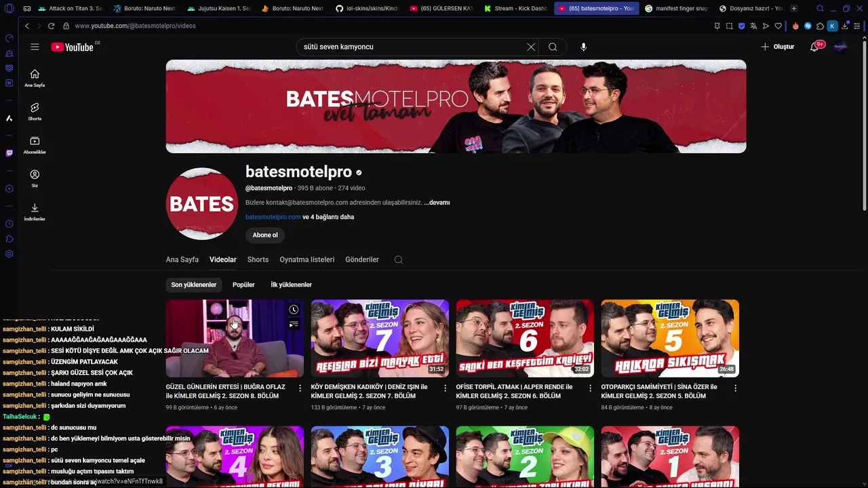The image size is (868, 488).
Task: Open Kimler Gelmiş Season 5 thumbnail
Action: (x=670, y=338)
